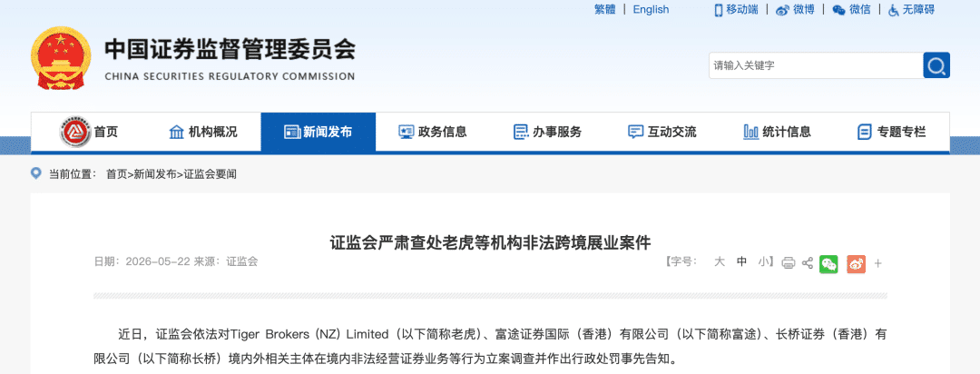This screenshot has width=980, height=374.
Task: Click the 办事服务 document icon
Action: (521, 132)
